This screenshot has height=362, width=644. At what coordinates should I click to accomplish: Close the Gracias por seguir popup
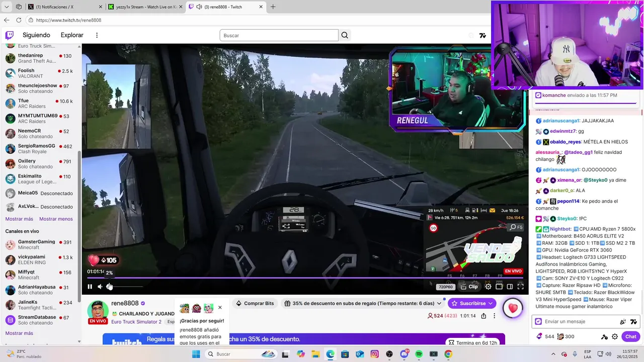click(220, 307)
